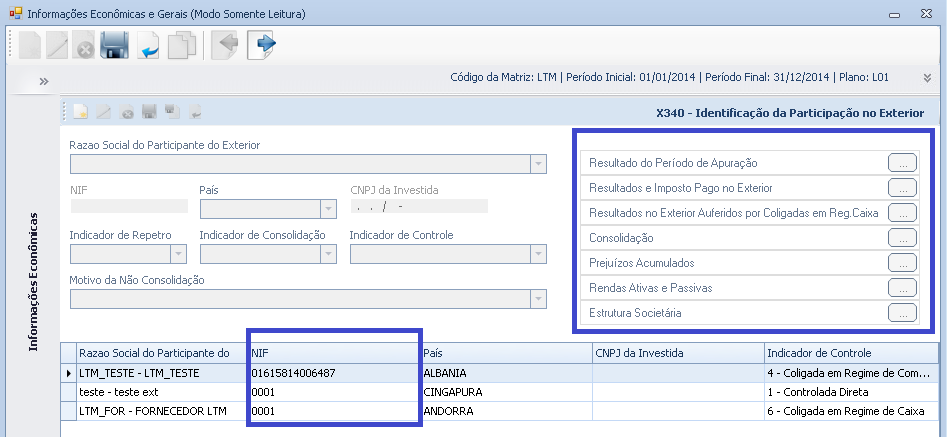Click the blue floppy disk save icon
The width and height of the screenshot is (947, 437).
click(115, 46)
